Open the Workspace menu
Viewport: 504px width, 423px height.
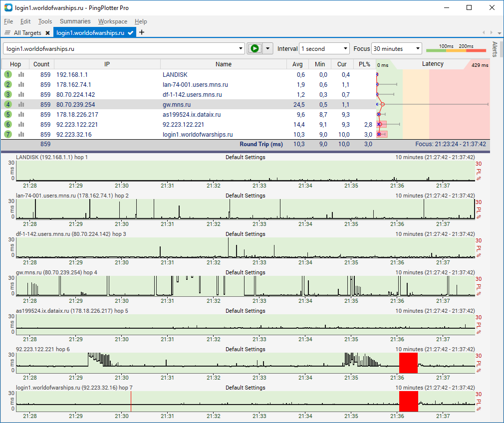pyautogui.click(x=113, y=21)
